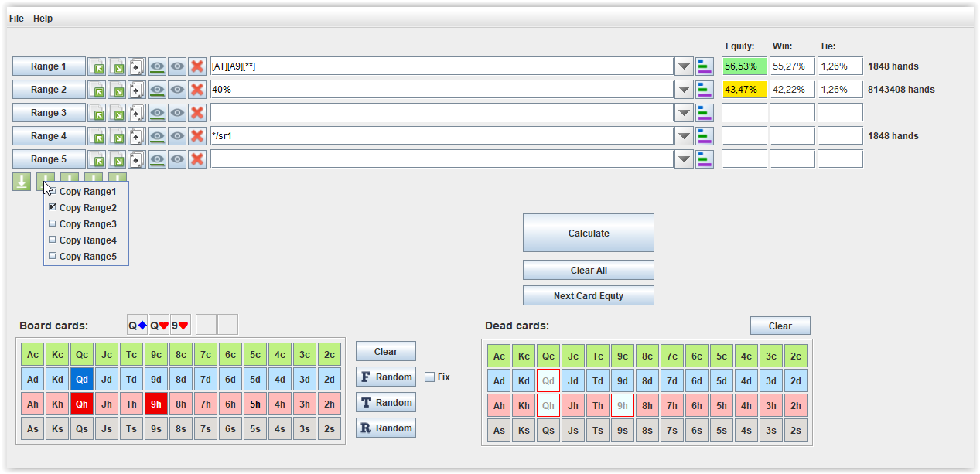This screenshot has height=474, width=980.
Task: Clear Range 4 with its red X icon
Action: [197, 136]
